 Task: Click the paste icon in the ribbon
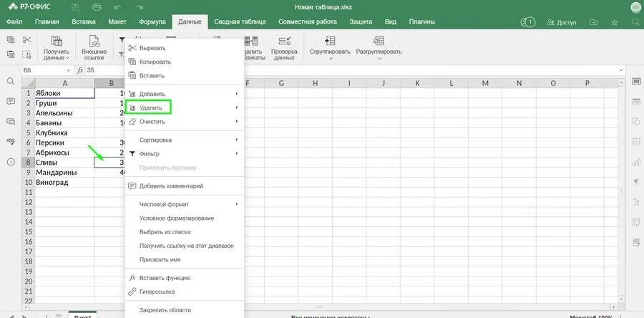11,54
